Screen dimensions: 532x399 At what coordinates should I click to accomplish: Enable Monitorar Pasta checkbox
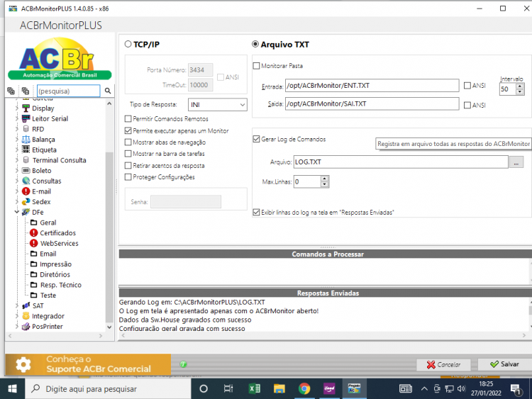[257, 66]
